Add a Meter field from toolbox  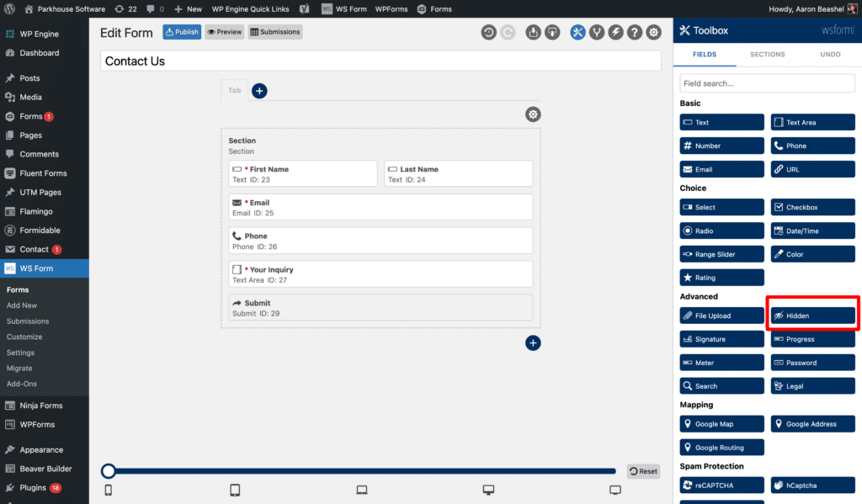pos(721,363)
